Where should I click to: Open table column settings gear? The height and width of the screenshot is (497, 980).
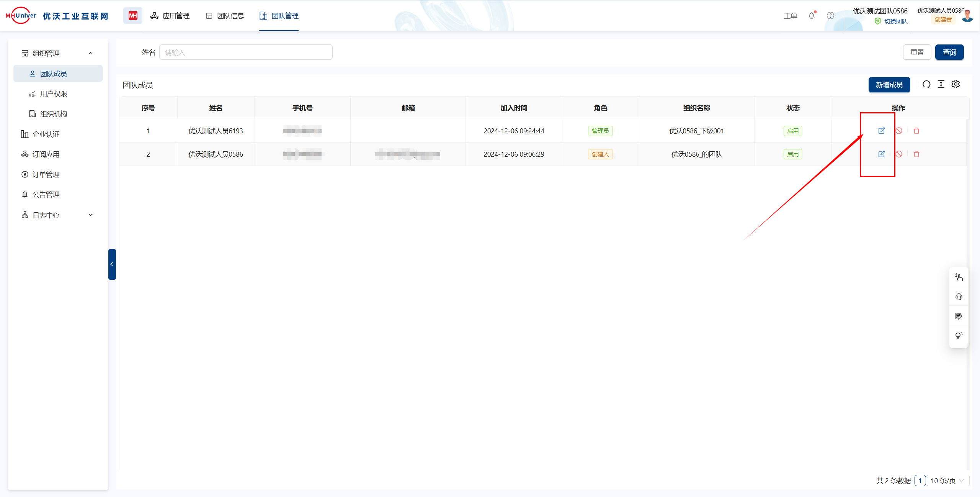click(x=956, y=84)
